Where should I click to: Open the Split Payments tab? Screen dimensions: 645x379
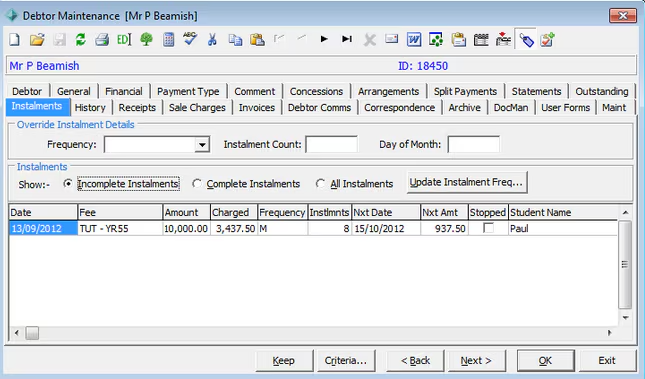pyautogui.click(x=465, y=91)
